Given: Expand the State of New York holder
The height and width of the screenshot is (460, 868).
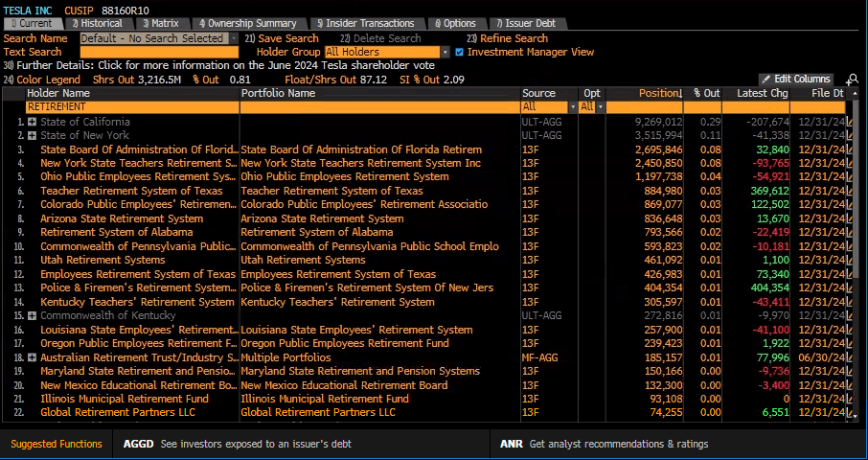Looking at the screenshot, I should click(33, 136).
